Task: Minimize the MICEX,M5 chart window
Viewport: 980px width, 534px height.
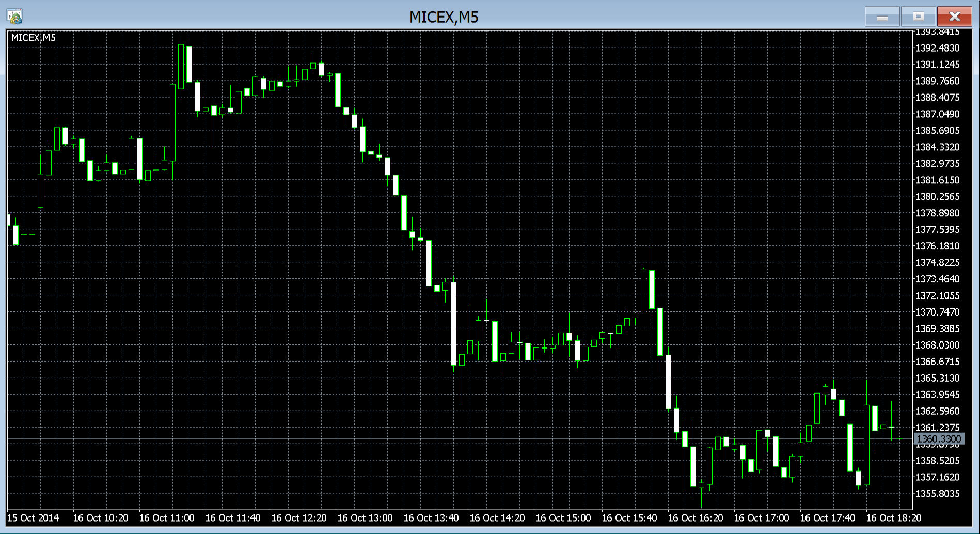Action: click(882, 17)
